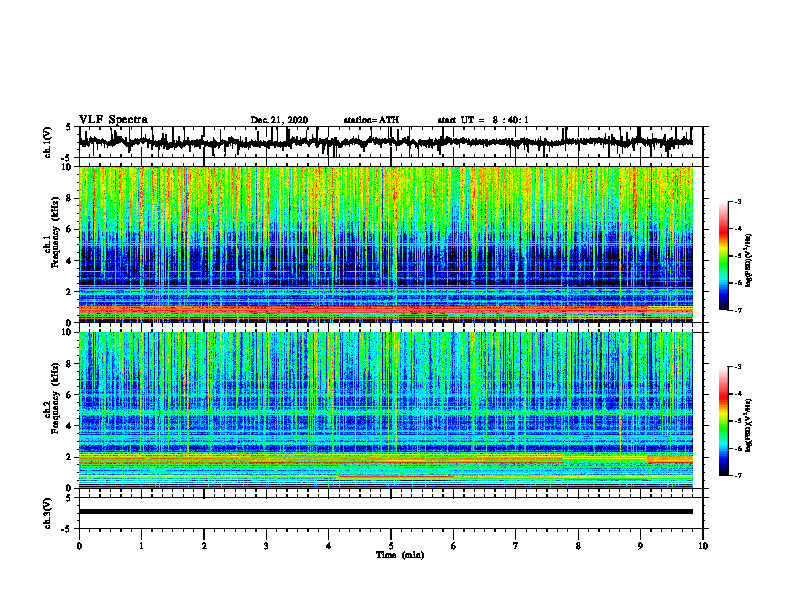Click the 'ch.3(V)' axis label

48,514
